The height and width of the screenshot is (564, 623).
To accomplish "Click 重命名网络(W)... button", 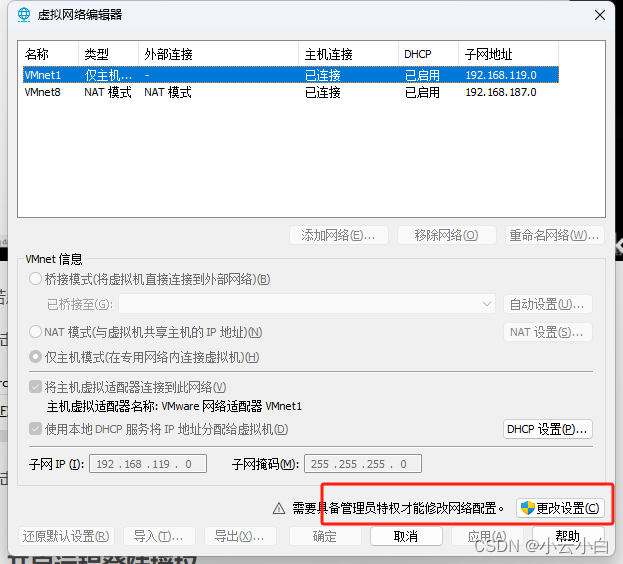I will 555,235.
